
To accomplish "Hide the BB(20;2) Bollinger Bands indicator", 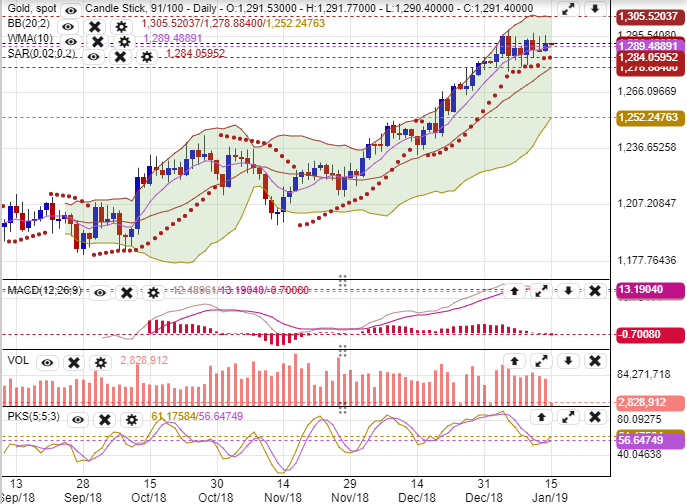I will pos(68,25).
